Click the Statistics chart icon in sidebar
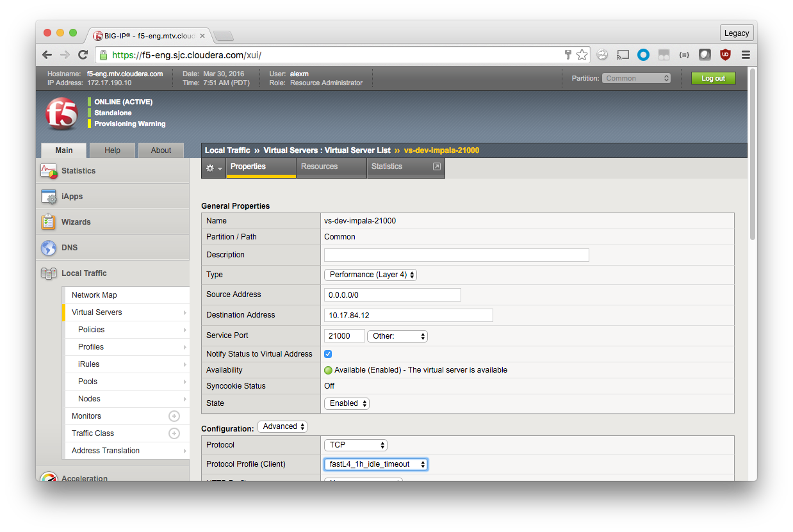Screen dimensions: 793x532 click(49, 171)
